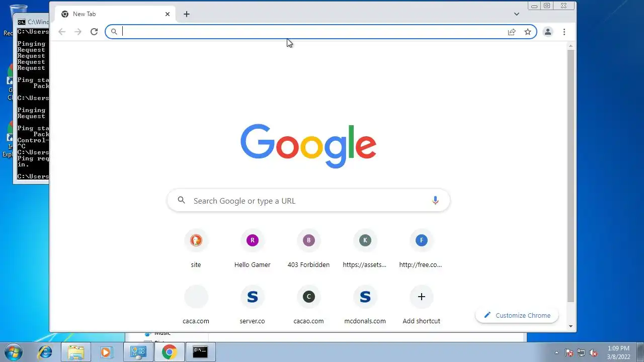Screen dimensions: 644x362
Task: Start voice search with microphone icon
Action: tap(435, 201)
